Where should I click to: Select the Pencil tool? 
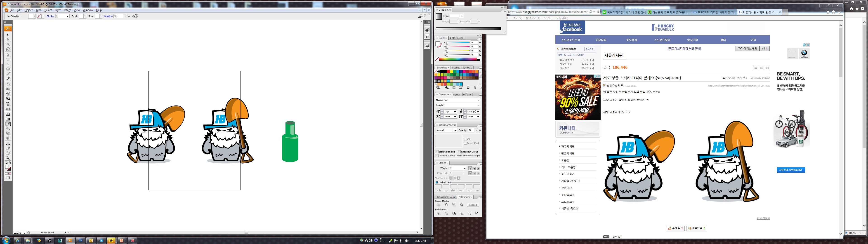click(8, 79)
